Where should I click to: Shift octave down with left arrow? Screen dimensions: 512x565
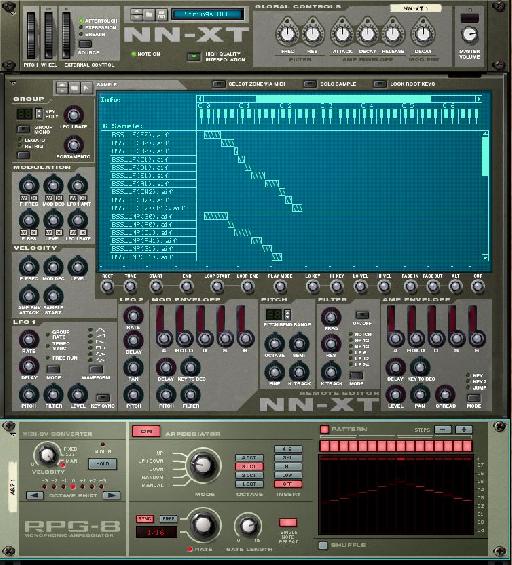click(35, 495)
